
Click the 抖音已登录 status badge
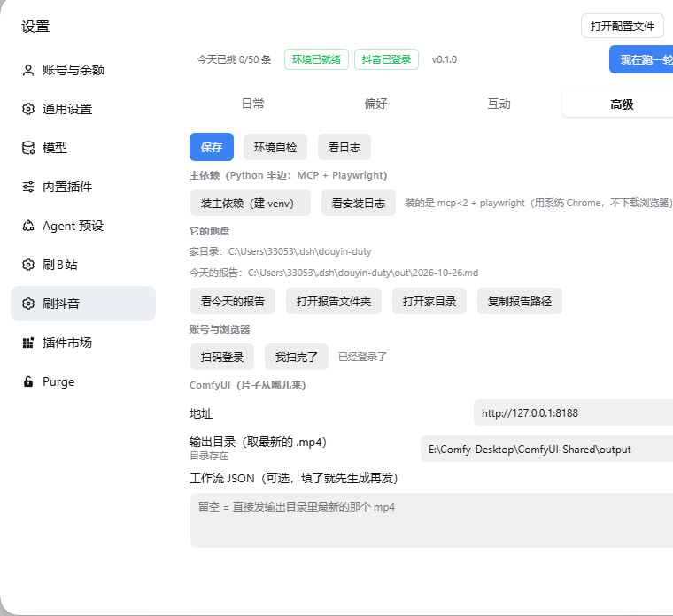386,59
